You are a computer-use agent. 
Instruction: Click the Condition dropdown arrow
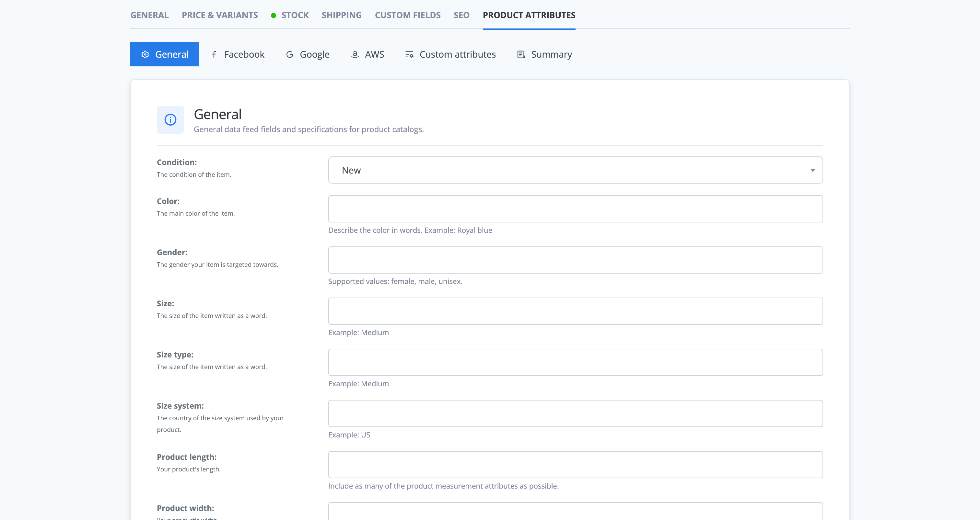click(812, 170)
